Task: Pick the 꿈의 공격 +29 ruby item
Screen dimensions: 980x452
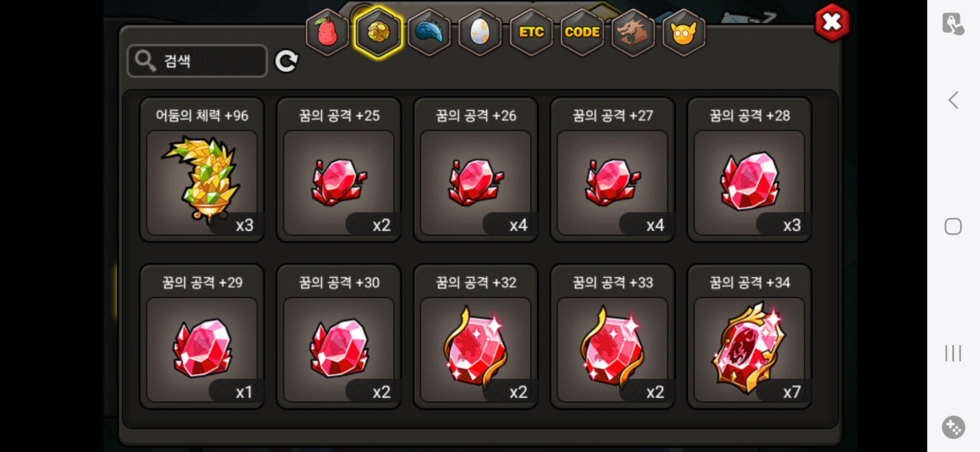Action: click(202, 336)
